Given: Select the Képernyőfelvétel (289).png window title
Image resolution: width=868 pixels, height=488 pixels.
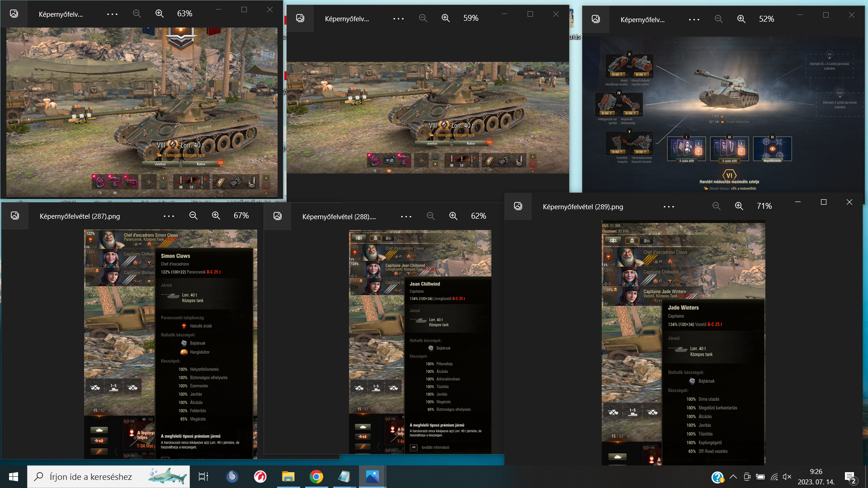Looking at the screenshot, I should coord(583,207).
